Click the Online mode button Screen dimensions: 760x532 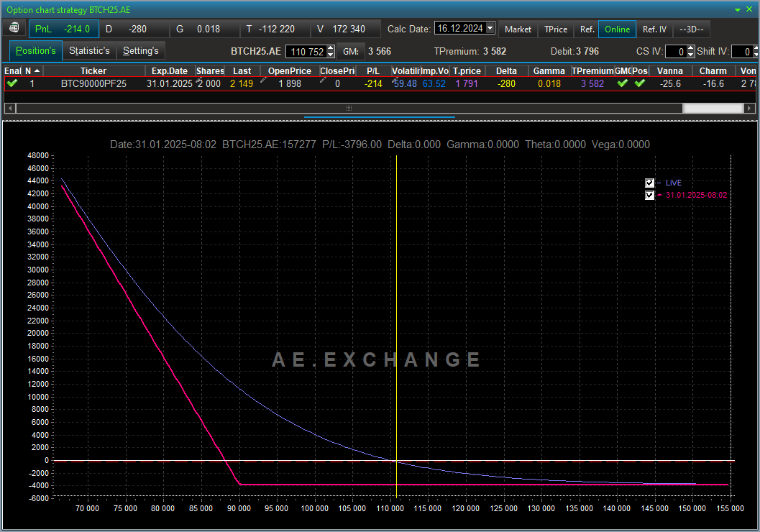click(x=617, y=29)
